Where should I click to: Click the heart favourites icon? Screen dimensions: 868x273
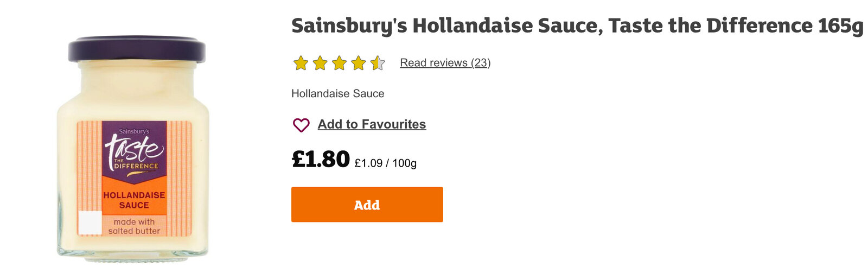tap(301, 125)
